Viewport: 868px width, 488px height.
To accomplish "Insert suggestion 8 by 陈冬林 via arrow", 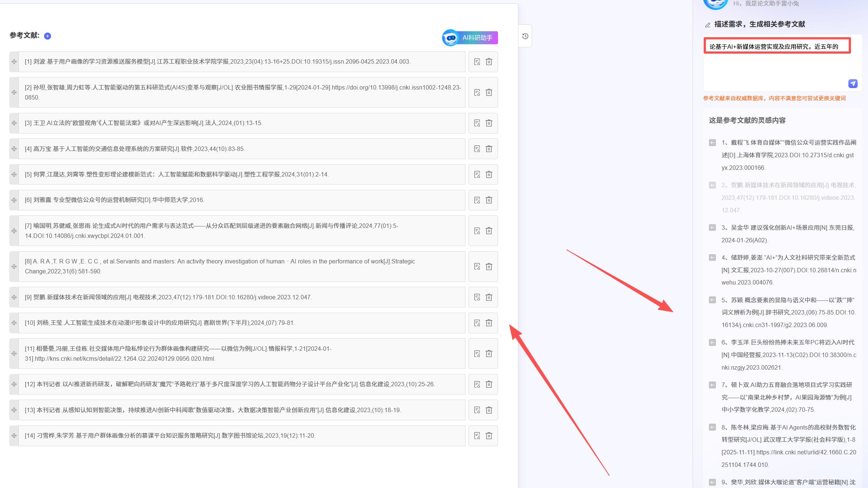I will pos(712,428).
